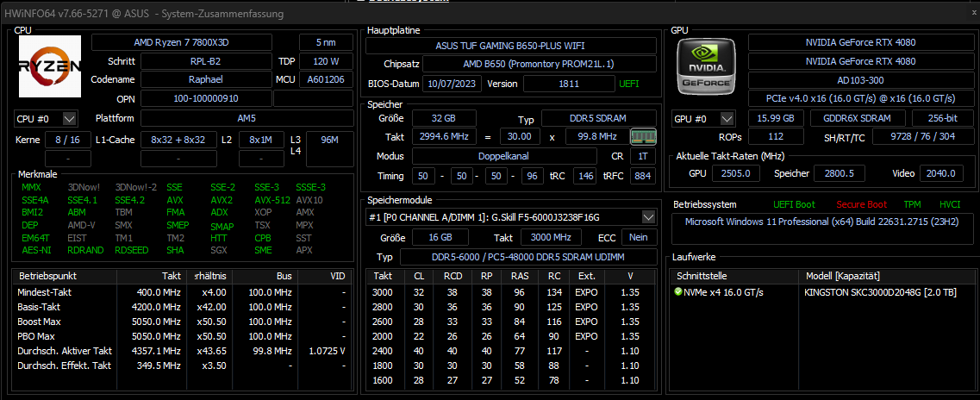Click the 3000 MHz EXPO timing row
980x400 pixels.
[x=510, y=292]
